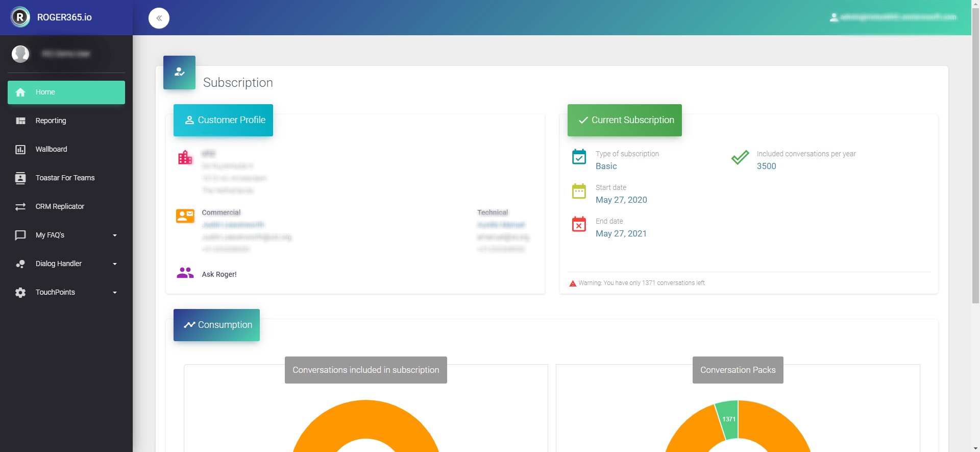This screenshot has width=980, height=452.
Task: Click the red End date calendar icon
Action: click(x=579, y=224)
